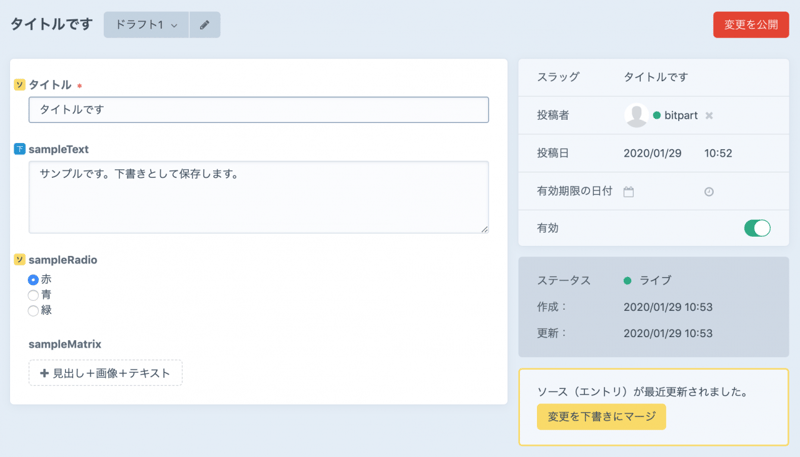Add 見出し+画像+テキスト matrix block
Viewport: 800px width, 457px height.
(x=105, y=373)
